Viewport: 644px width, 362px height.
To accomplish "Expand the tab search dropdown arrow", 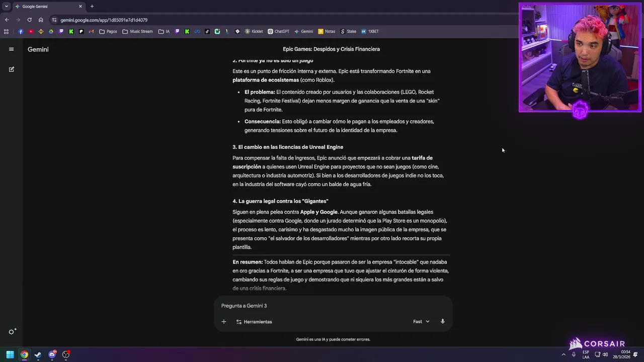I will (6, 7).
